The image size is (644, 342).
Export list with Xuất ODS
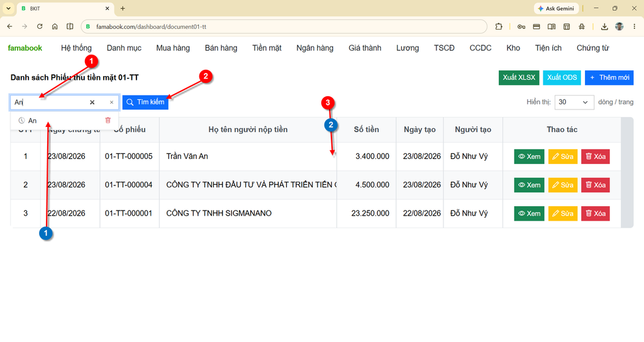click(562, 77)
